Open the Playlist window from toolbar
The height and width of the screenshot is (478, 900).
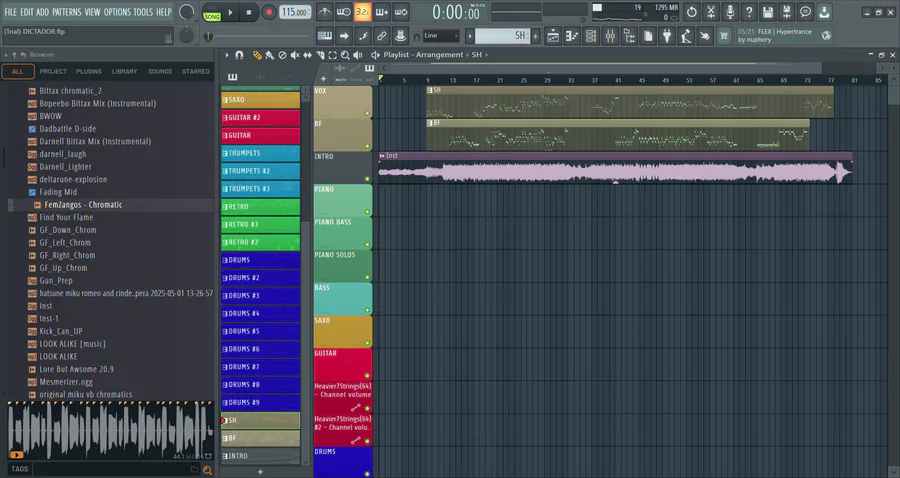(x=553, y=36)
